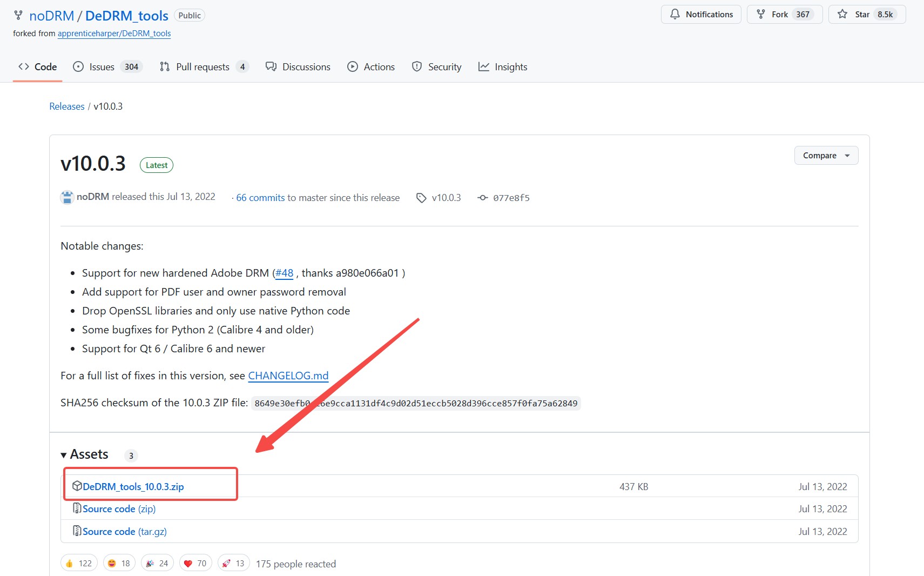The image size is (924, 576).
Task: Download DeDRM_tools_10.0.3.zip
Action: (x=133, y=486)
